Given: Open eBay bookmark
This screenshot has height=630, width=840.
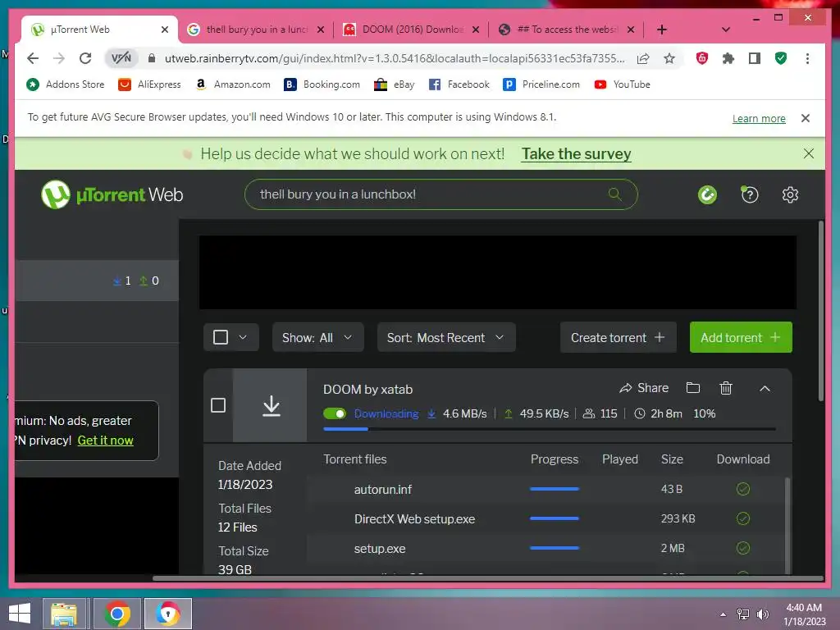Looking at the screenshot, I should (x=395, y=84).
